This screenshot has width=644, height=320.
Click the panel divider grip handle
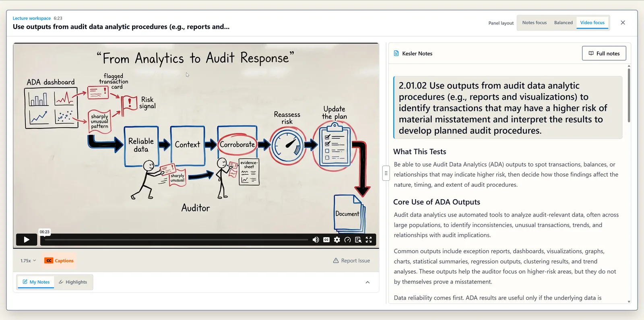coord(386,173)
